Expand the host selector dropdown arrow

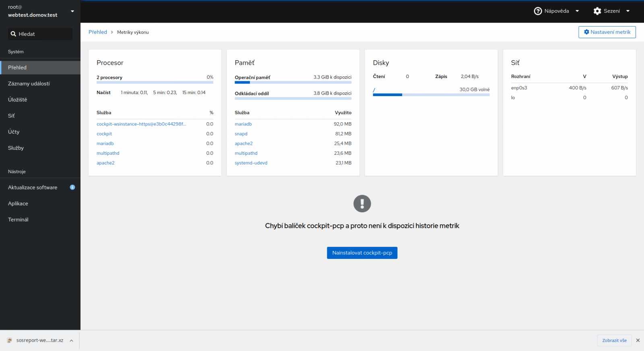(72, 11)
